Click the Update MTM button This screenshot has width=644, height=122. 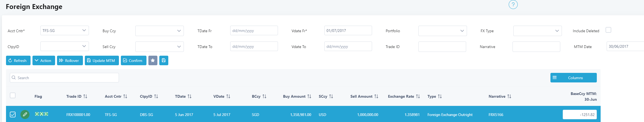tap(102, 61)
